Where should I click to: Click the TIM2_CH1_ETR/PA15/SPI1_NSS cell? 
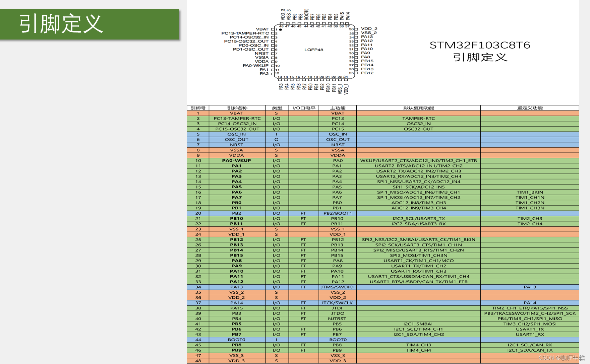530,308
